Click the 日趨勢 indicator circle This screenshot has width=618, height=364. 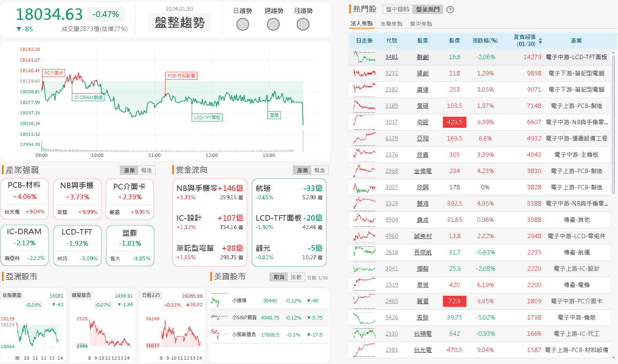243,25
